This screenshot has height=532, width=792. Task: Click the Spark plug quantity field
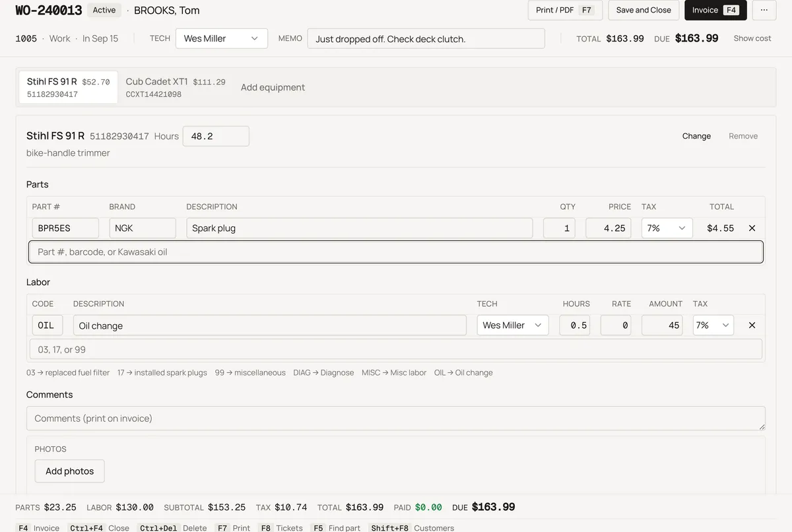click(x=559, y=228)
